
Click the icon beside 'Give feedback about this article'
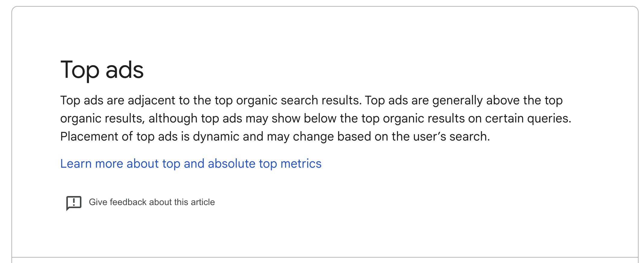[x=73, y=203]
